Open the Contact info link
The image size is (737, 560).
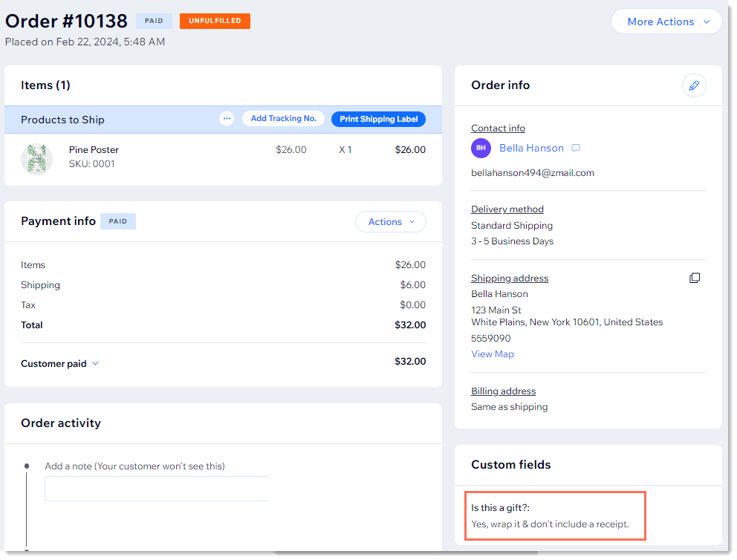498,128
